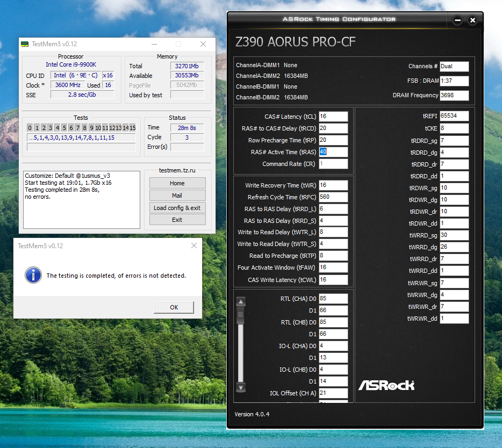Click the Time 28m 8s status value
The image size is (502, 448).
[x=187, y=128]
